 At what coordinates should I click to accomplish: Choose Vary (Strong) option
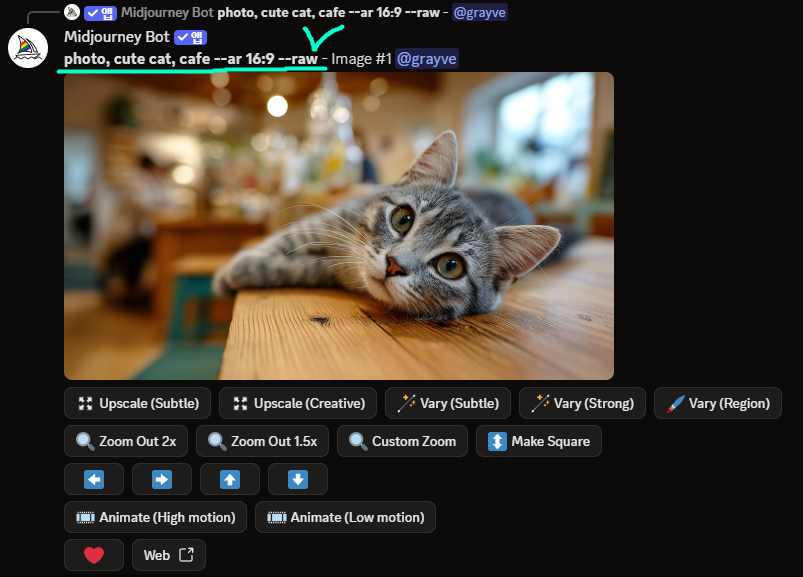582,403
